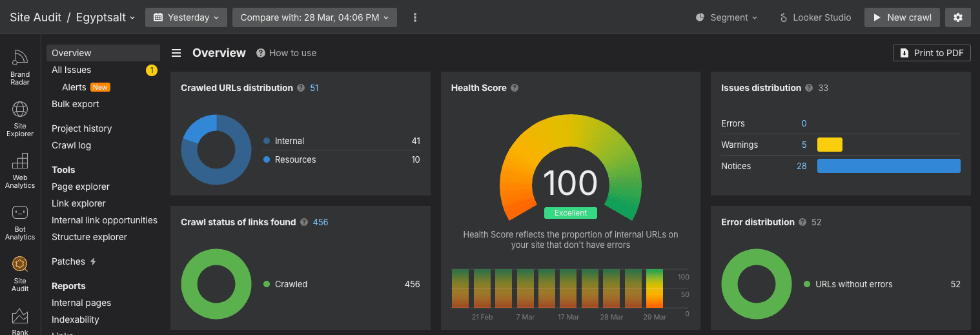Click Print to PDF
980x335 pixels.
click(932, 53)
